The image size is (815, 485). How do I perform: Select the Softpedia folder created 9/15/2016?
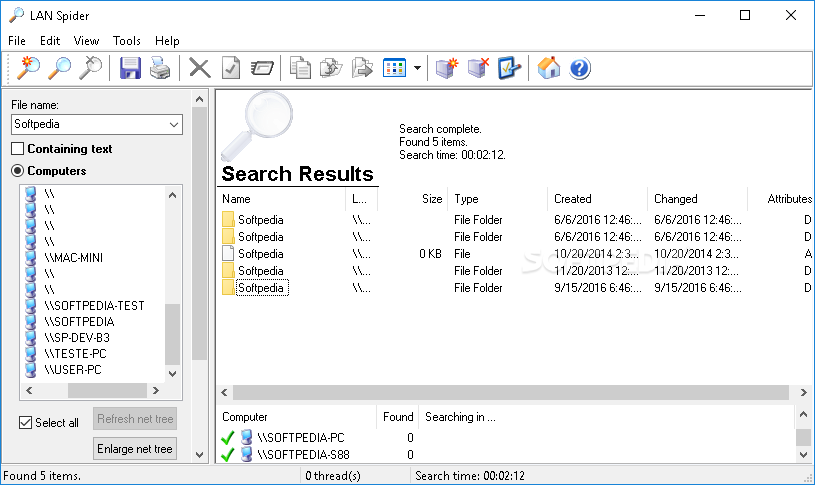pyautogui.click(x=260, y=288)
